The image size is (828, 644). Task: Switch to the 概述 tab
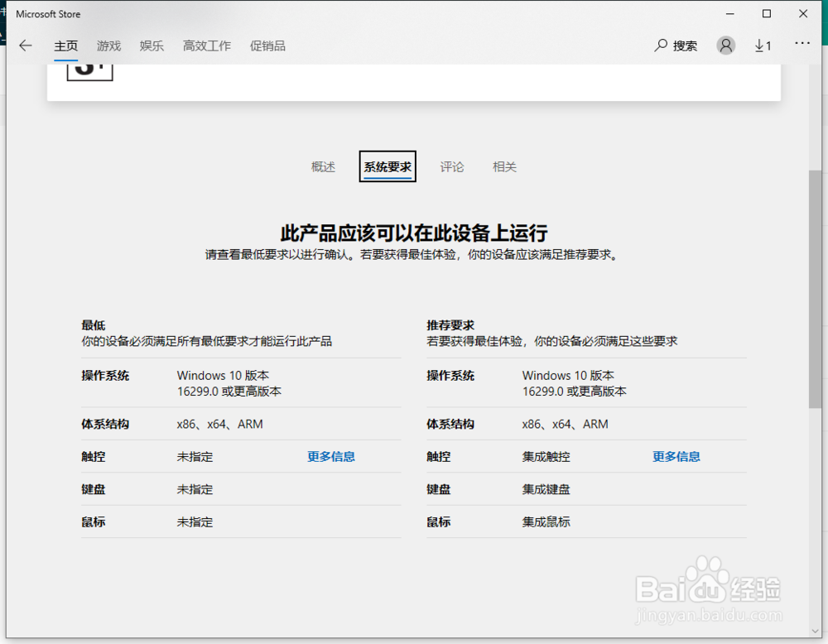322,166
